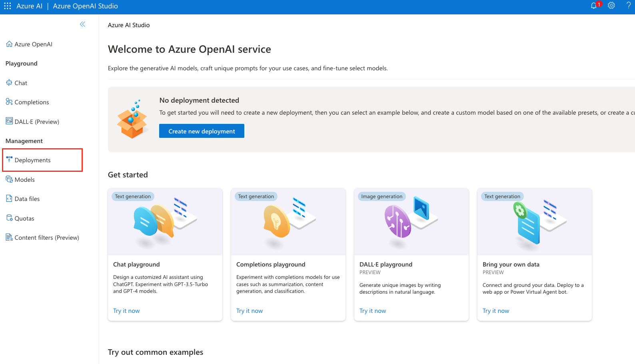Viewport: 635px width, 364px height.
Task: Click the Chat playground card illustration
Action: coord(165,221)
